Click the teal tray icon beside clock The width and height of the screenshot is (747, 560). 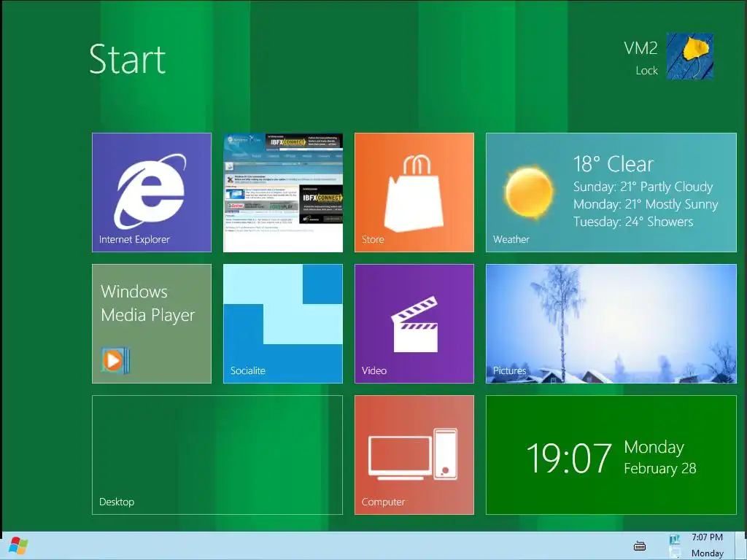(x=675, y=539)
